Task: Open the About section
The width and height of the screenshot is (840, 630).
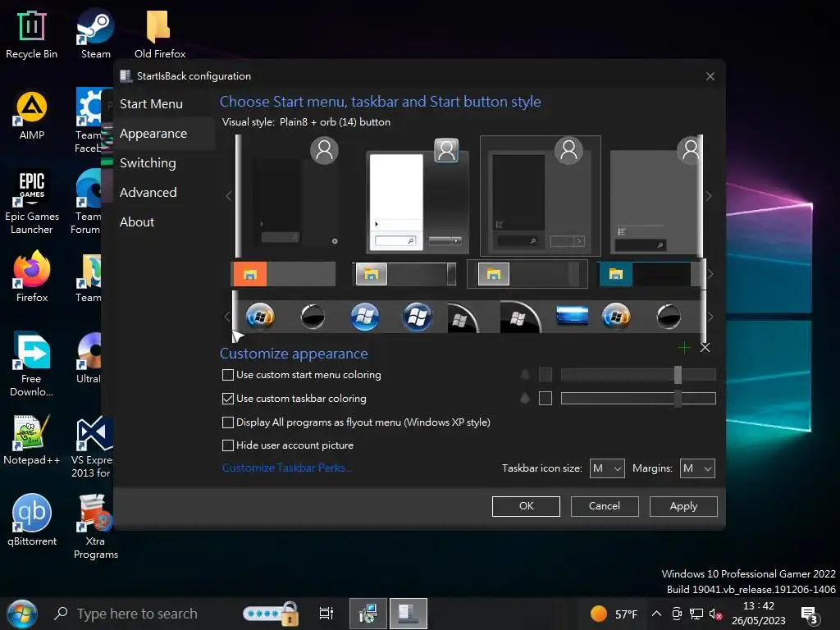Action: tap(137, 221)
